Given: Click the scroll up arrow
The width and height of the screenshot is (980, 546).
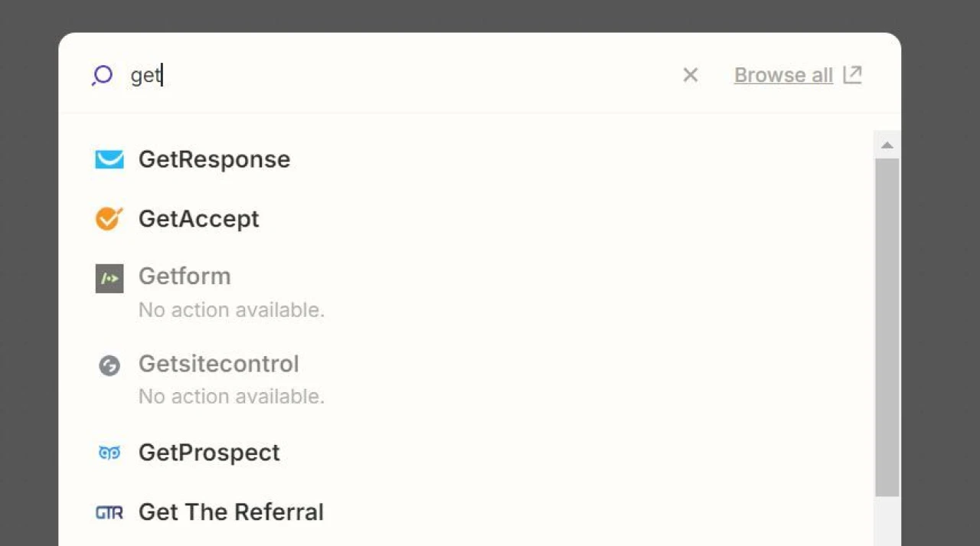Looking at the screenshot, I should [887, 145].
